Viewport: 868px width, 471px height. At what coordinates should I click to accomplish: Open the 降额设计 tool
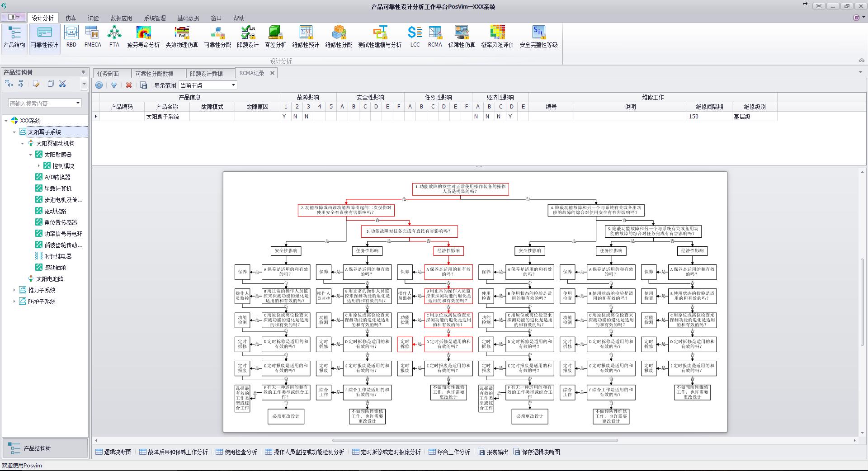(x=248, y=37)
